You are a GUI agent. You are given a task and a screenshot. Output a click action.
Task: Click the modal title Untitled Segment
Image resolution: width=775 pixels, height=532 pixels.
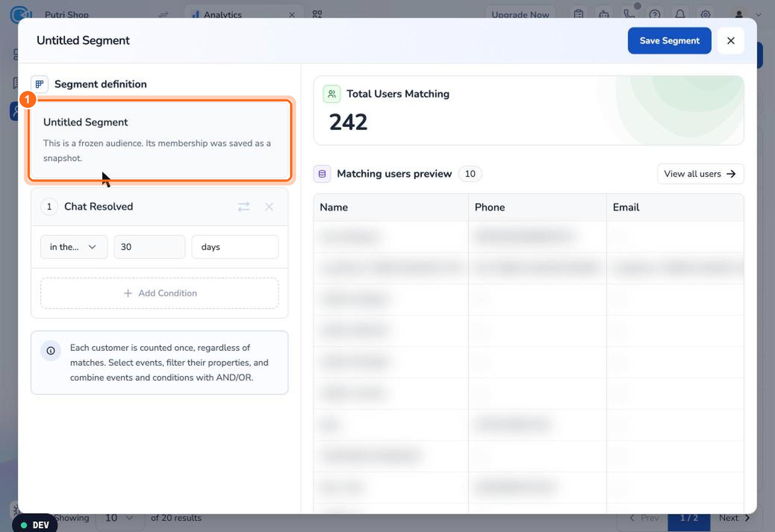pyautogui.click(x=83, y=40)
